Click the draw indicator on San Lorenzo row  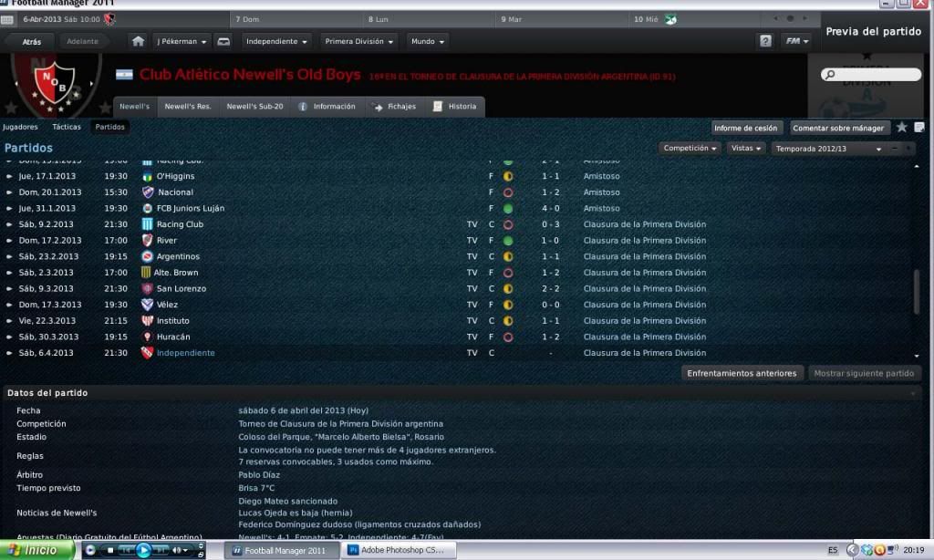pos(508,289)
